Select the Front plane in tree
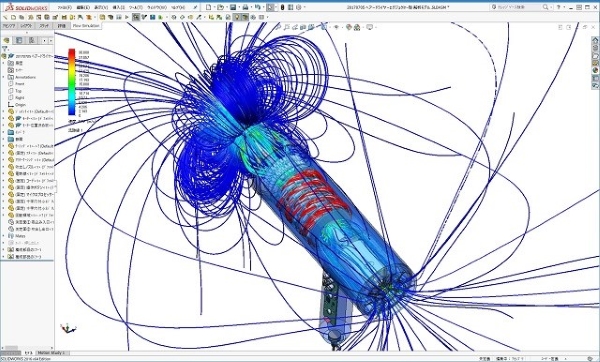 point(20,84)
